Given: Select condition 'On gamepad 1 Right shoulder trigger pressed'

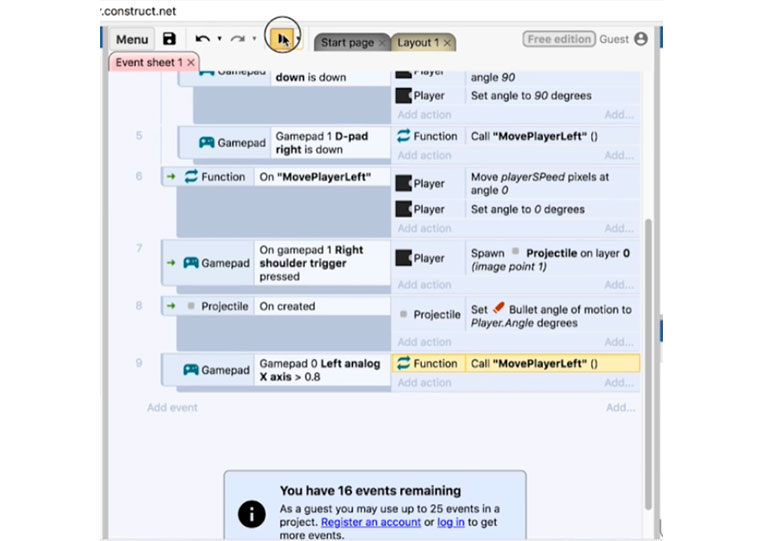Looking at the screenshot, I should pos(322,263).
